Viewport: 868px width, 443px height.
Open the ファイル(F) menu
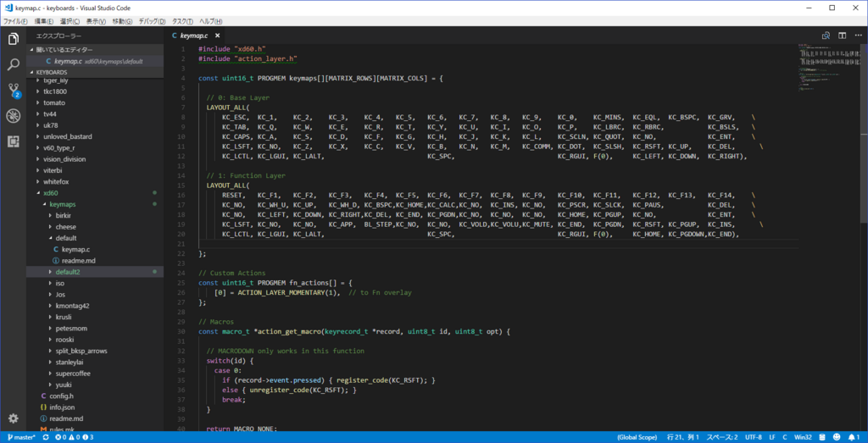click(x=15, y=21)
